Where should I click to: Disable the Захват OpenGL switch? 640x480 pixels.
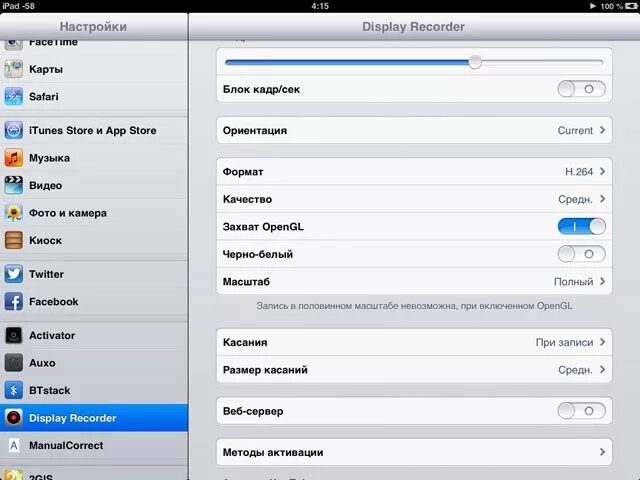tap(581, 227)
